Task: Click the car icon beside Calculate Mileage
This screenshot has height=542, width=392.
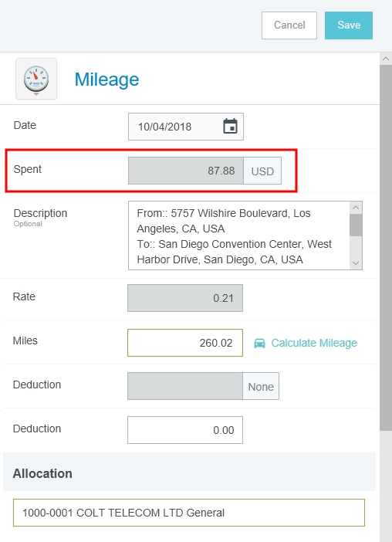Action: point(260,343)
